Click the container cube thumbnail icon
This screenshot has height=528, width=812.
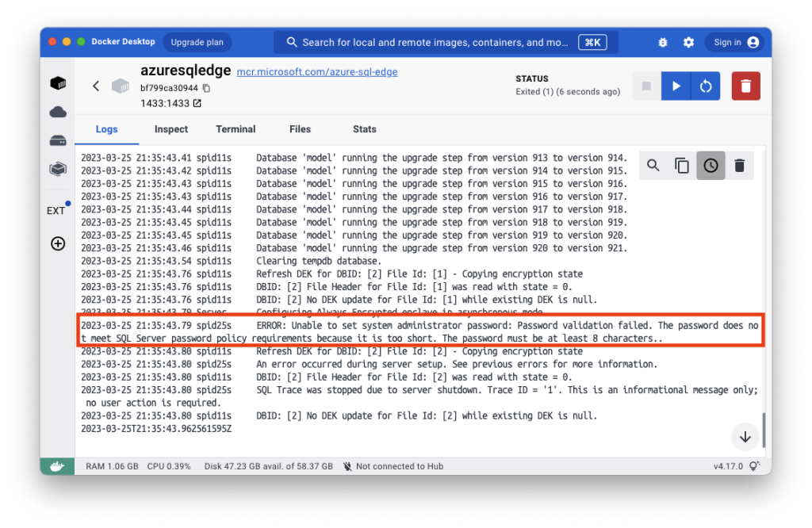coord(121,86)
